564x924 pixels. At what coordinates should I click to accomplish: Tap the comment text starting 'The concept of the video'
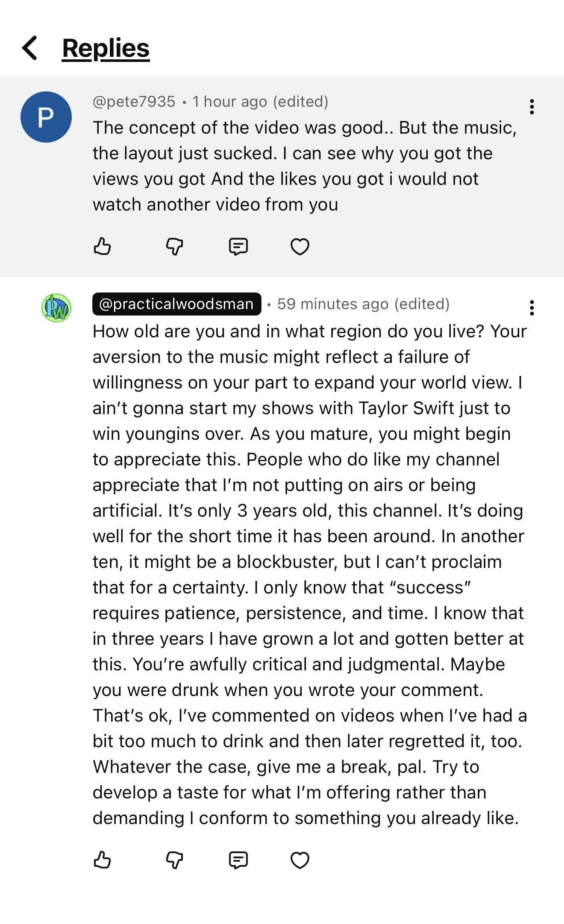299,166
